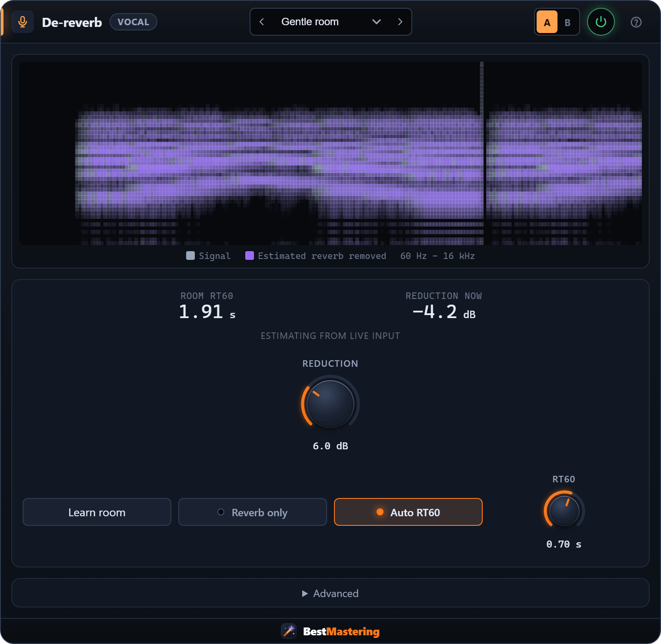661x644 pixels.
Task: Click the BestMastering magic wand logo icon
Action: pyautogui.click(x=289, y=631)
